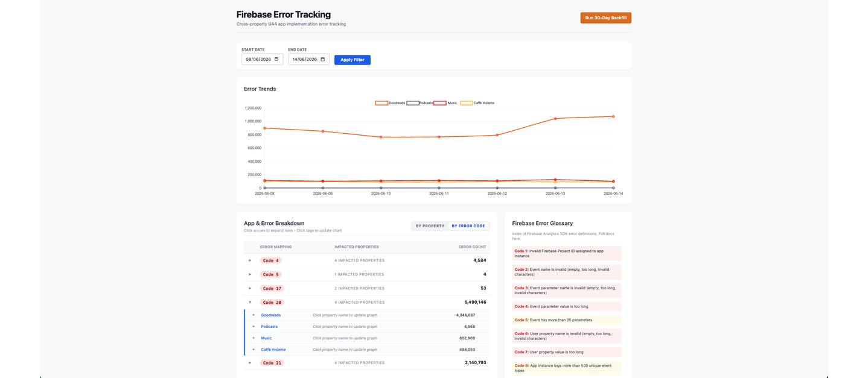
Task: Select the Goodreads data point on 2026-06-14
Action: pyautogui.click(x=613, y=116)
